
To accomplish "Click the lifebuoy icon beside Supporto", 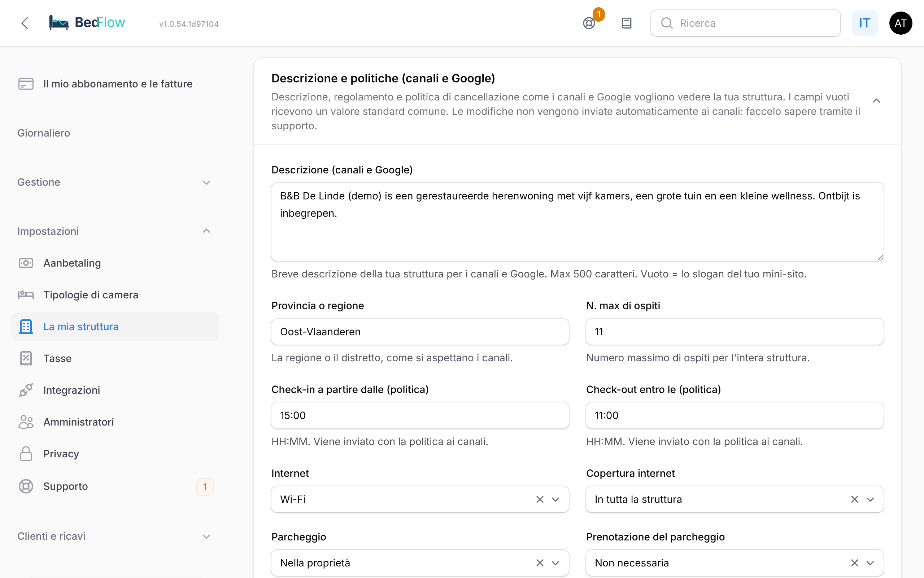I will pyautogui.click(x=26, y=486).
